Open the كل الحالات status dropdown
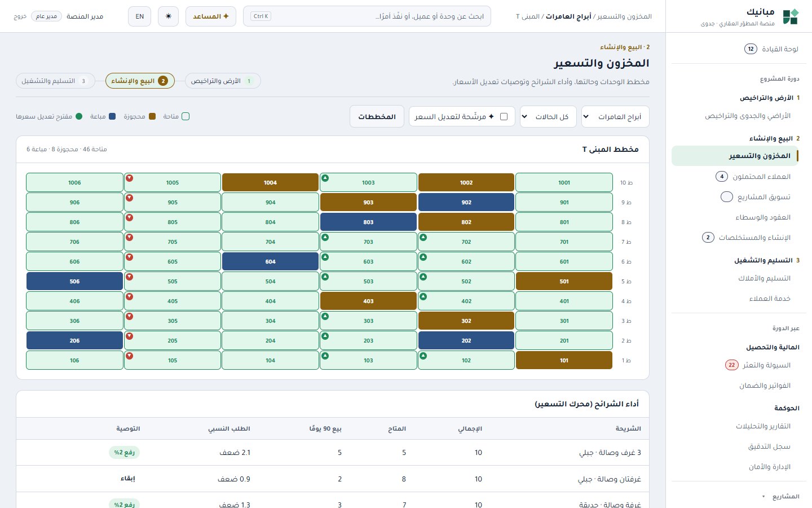The height and width of the screenshot is (508, 812). point(548,117)
